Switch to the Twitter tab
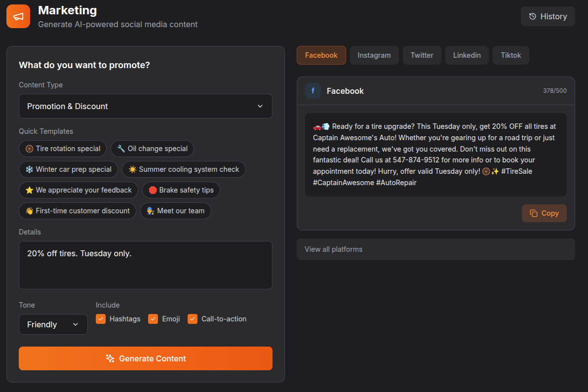588x392 pixels. coord(422,55)
